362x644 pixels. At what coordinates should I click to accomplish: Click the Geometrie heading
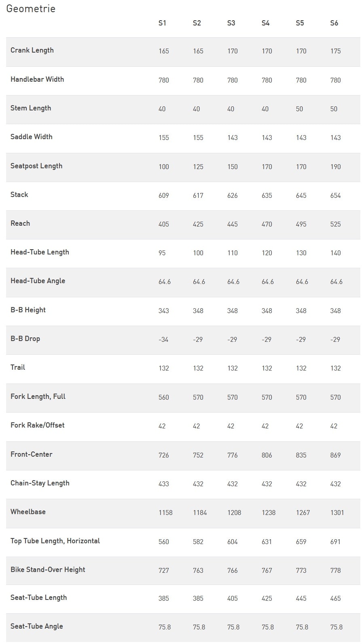31,8
